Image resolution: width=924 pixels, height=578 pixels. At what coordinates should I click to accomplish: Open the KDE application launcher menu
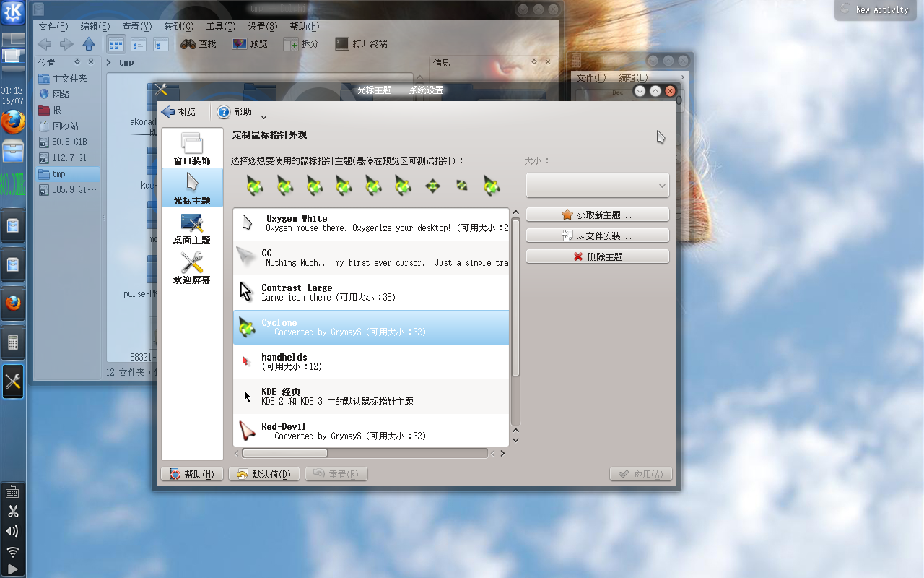pos(13,12)
